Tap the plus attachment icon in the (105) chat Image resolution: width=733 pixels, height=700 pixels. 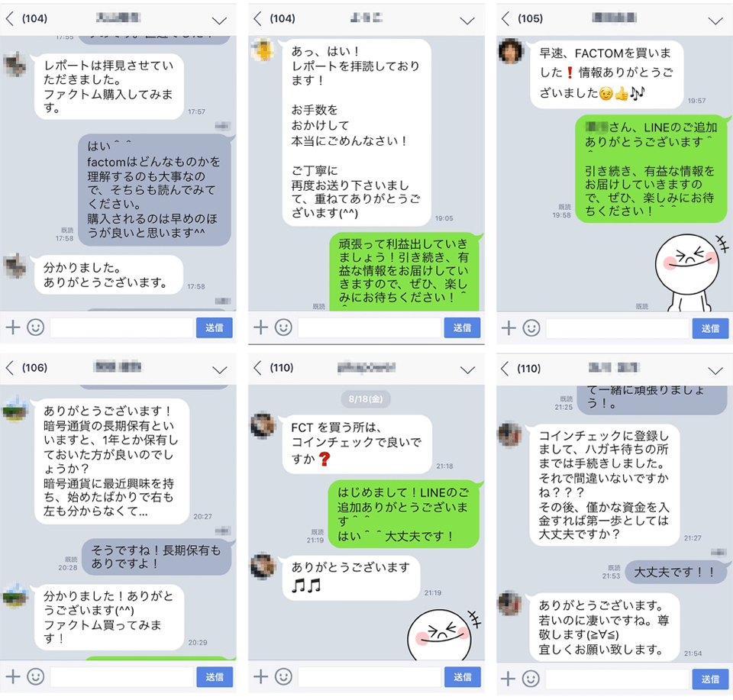click(509, 328)
